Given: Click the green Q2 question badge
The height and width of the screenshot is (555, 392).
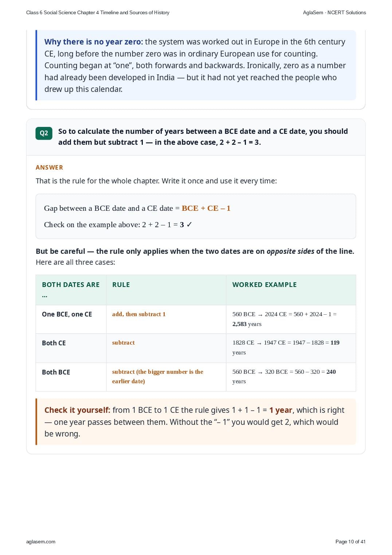Looking at the screenshot, I should coord(44,133).
